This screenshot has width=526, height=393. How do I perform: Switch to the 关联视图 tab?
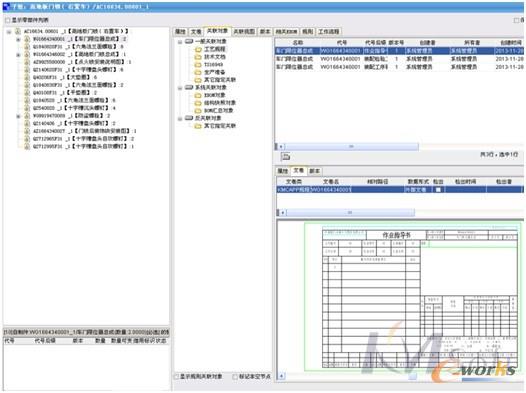244,32
